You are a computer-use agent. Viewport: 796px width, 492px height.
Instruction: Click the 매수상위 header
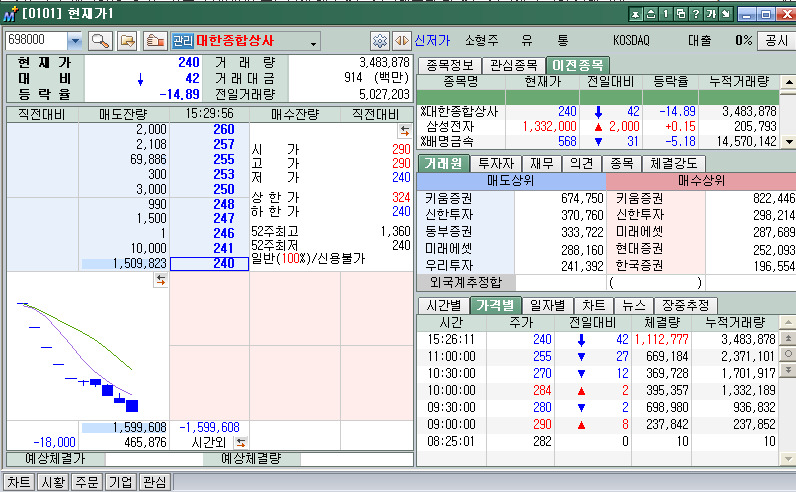coord(702,181)
